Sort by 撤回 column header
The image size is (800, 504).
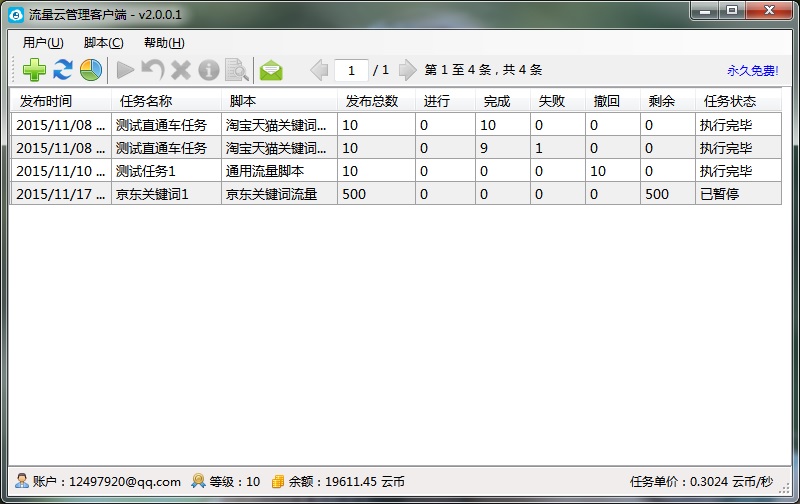coord(613,101)
